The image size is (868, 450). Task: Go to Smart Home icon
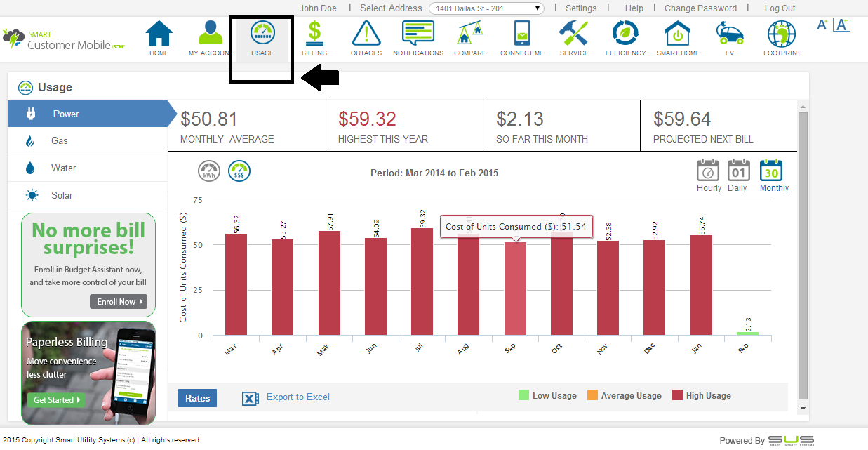click(x=679, y=33)
